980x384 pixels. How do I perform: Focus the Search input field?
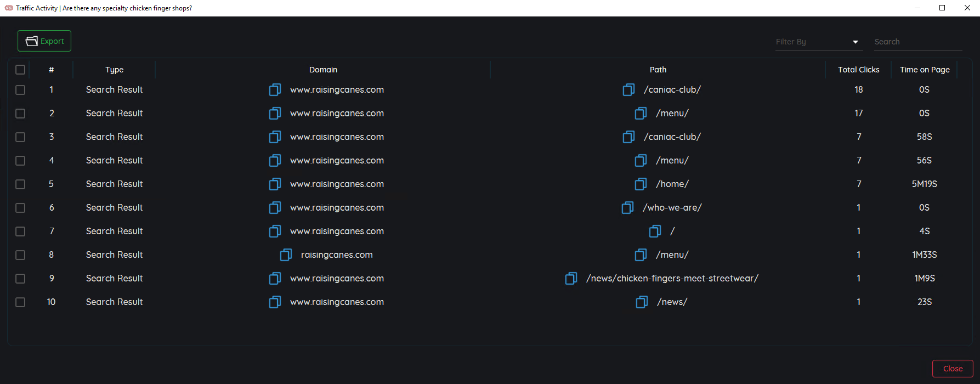tap(918, 42)
